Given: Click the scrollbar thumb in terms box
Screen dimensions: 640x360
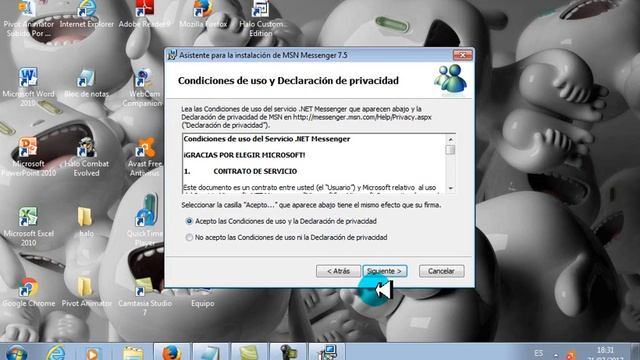Looking at the screenshot, I should [x=450, y=150].
